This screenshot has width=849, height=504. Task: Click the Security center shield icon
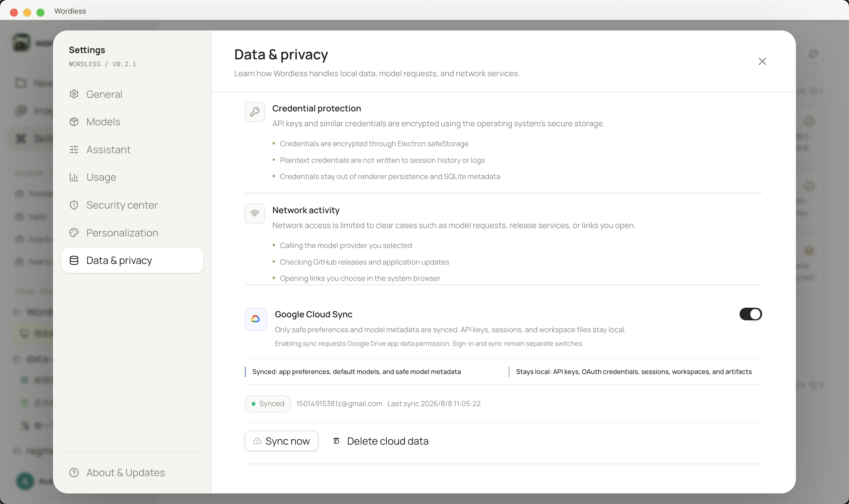click(74, 205)
